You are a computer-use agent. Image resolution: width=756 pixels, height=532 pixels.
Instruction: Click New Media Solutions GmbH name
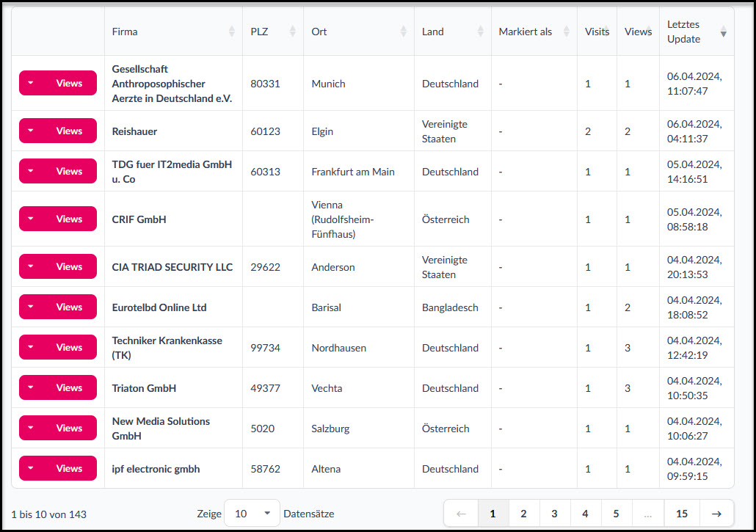coord(161,429)
